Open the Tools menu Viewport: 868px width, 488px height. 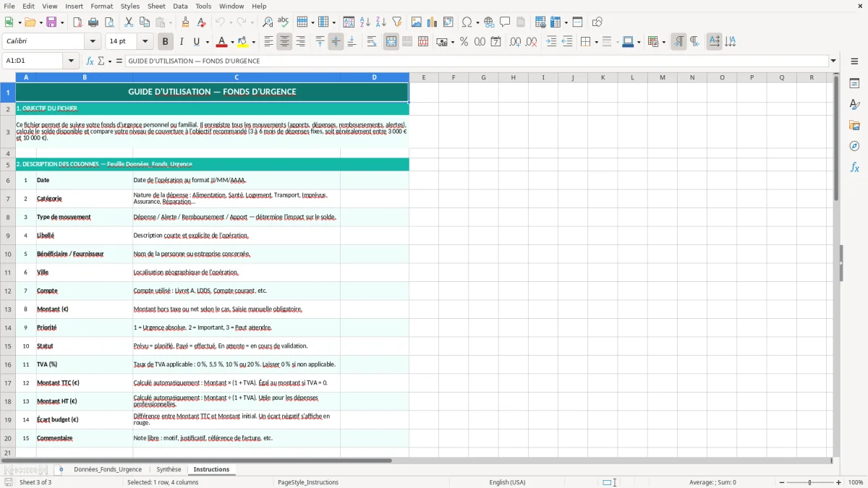coord(203,6)
